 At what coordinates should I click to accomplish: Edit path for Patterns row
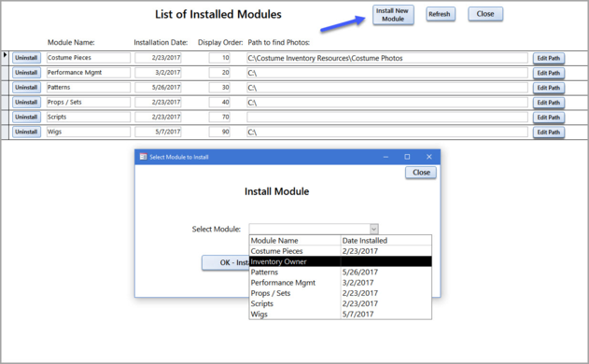(x=549, y=88)
